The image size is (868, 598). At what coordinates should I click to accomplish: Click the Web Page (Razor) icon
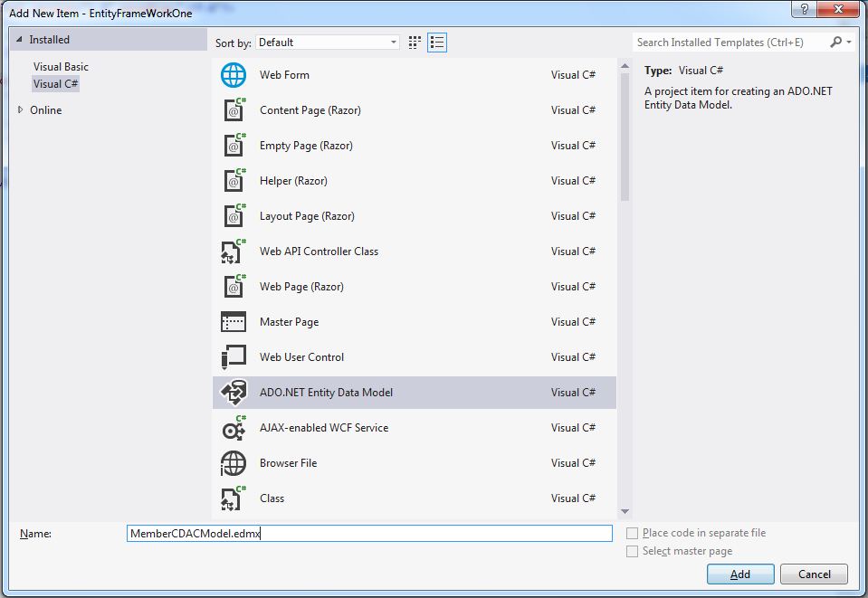tap(234, 287)
